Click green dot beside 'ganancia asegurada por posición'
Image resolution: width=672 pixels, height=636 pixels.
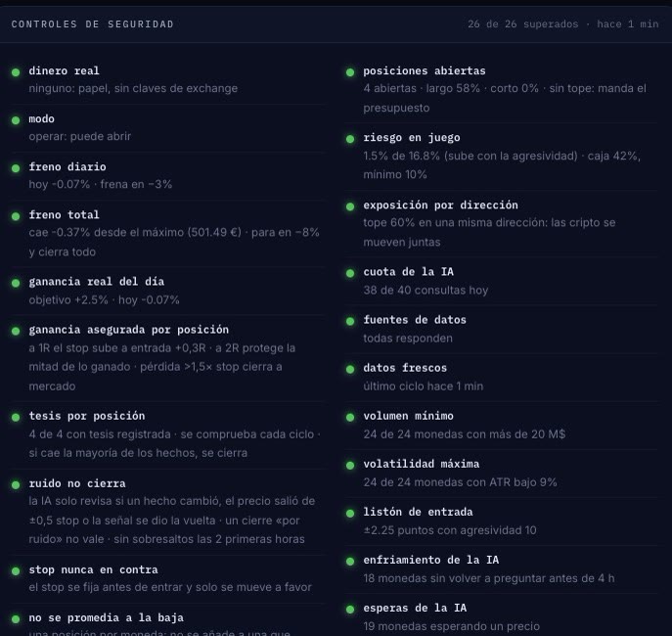tap(16, 331)
